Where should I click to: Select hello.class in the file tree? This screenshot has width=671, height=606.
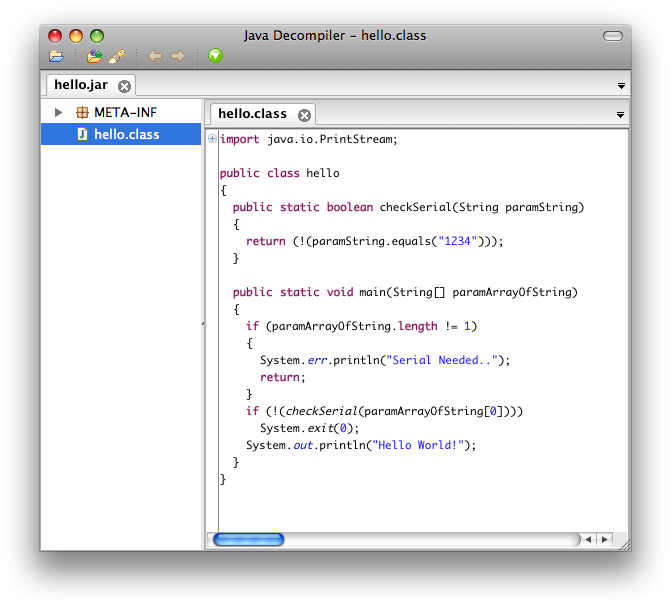pos(121,134)
